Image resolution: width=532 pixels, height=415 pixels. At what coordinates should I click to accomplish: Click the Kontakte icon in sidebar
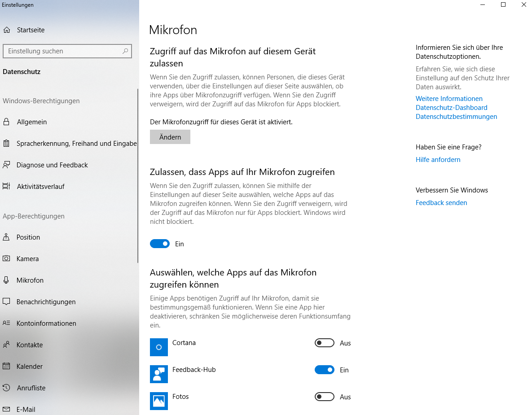pos(6,345)
